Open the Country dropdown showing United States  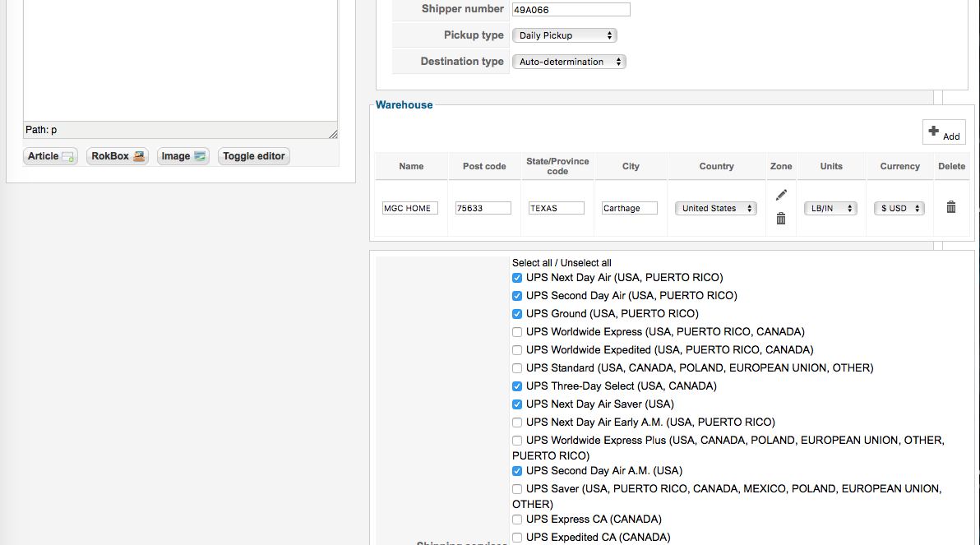[715, 208]
